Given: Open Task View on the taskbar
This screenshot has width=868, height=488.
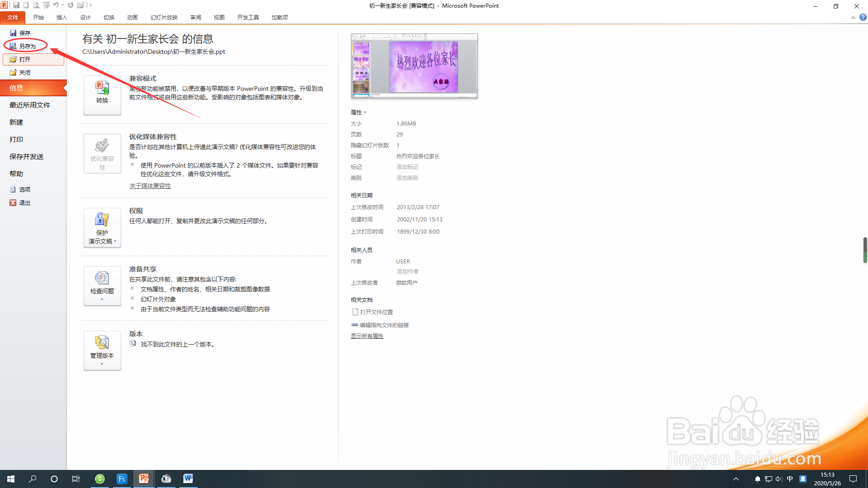Looking at the screenshot, I should tap(76, 479).
